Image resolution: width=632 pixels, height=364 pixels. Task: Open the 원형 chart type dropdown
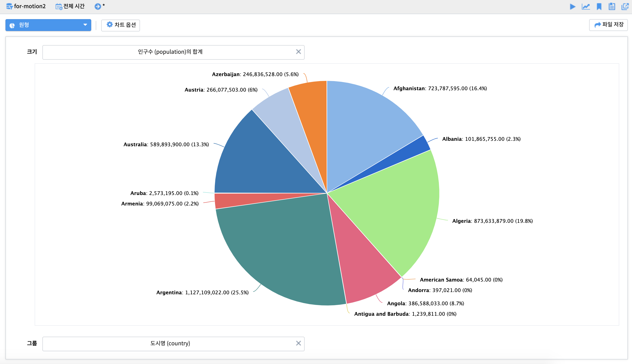pos(48,25)
